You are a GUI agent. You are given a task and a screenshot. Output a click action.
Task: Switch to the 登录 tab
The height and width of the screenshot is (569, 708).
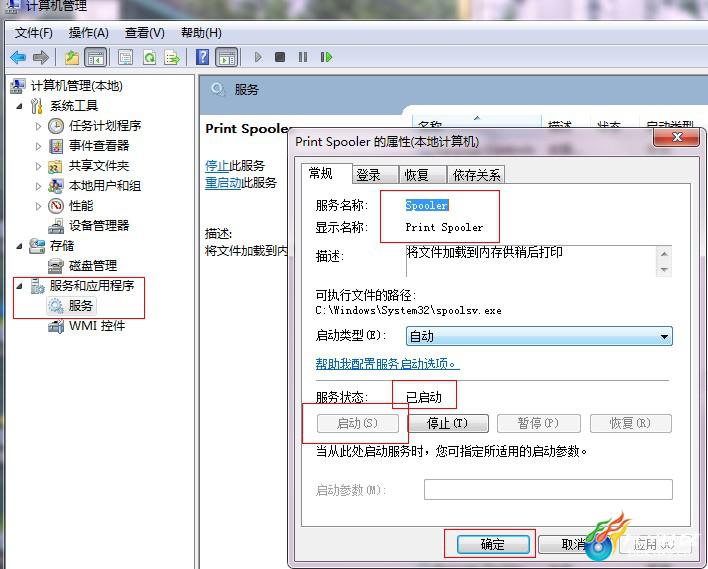(x=375, y=175)
